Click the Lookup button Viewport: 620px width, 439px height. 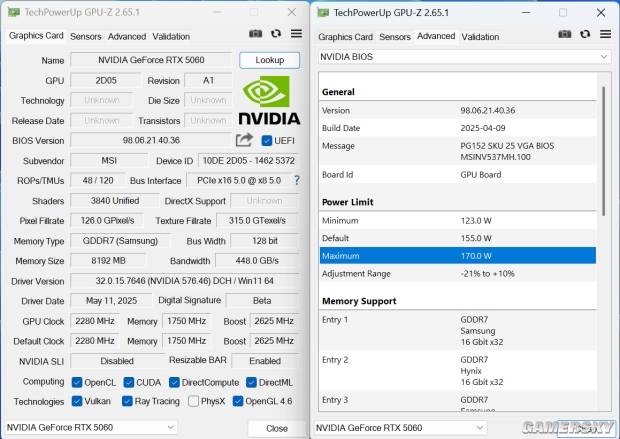[x=269, y=60]
